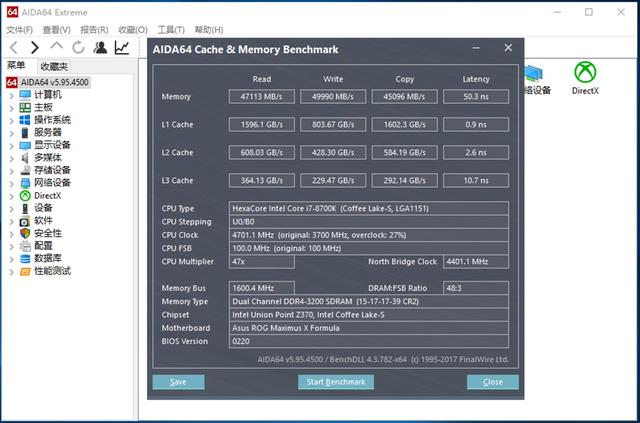The width and height of the screenshot is (640, 423).
Task: Expand the 服务器 tree node
Action: click(11, 134)
